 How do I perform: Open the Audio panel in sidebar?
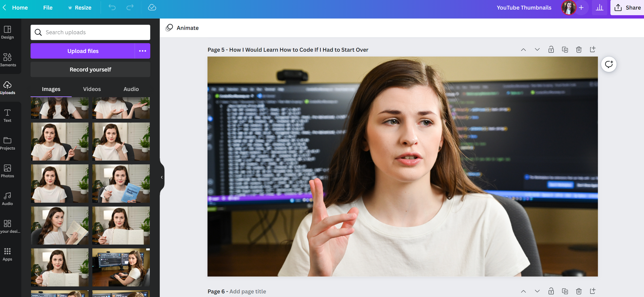click(7, 199)
